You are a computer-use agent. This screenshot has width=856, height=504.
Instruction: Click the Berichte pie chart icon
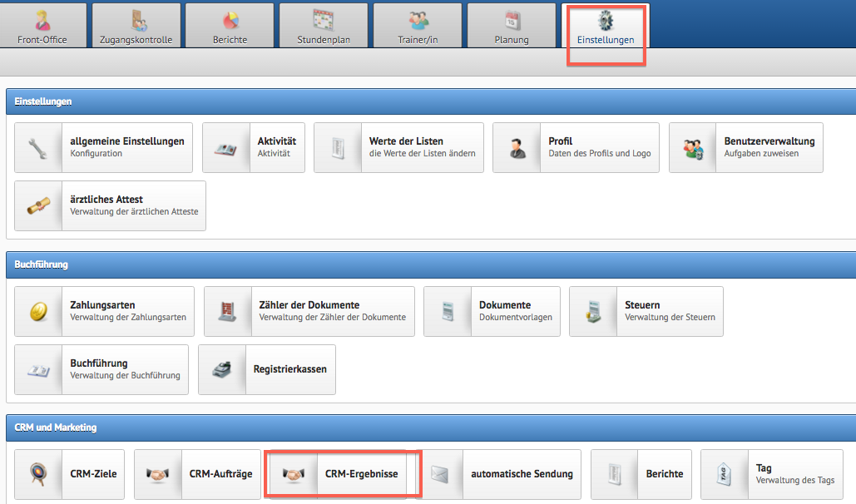(x=230, y=22)
